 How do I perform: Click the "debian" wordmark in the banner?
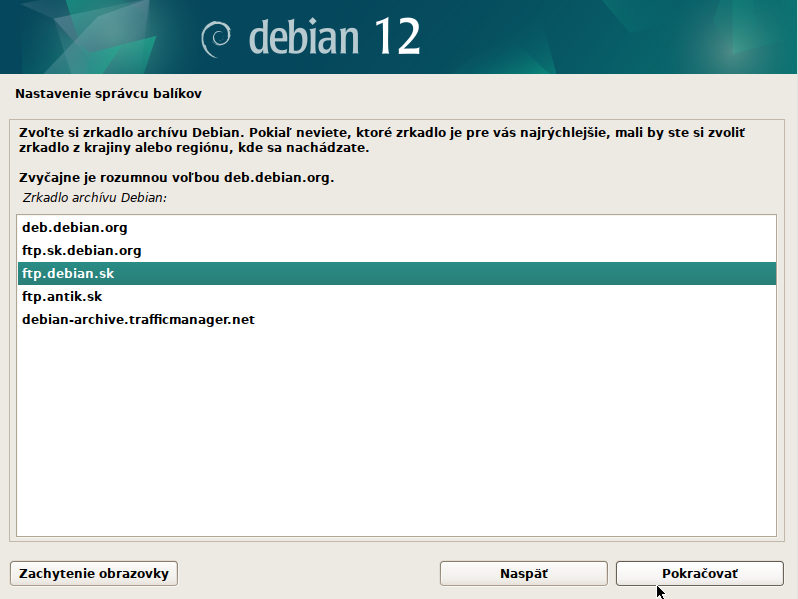point(303,38)
